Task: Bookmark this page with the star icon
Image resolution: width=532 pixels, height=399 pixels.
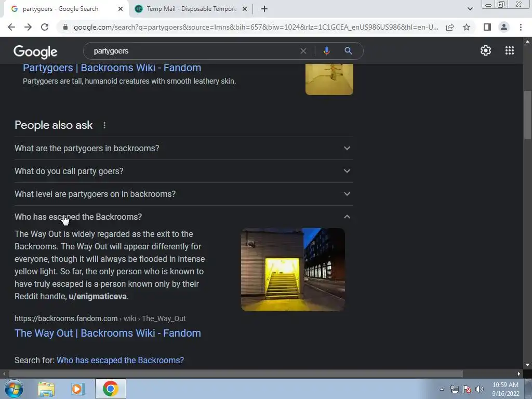Action: point(467,27)
